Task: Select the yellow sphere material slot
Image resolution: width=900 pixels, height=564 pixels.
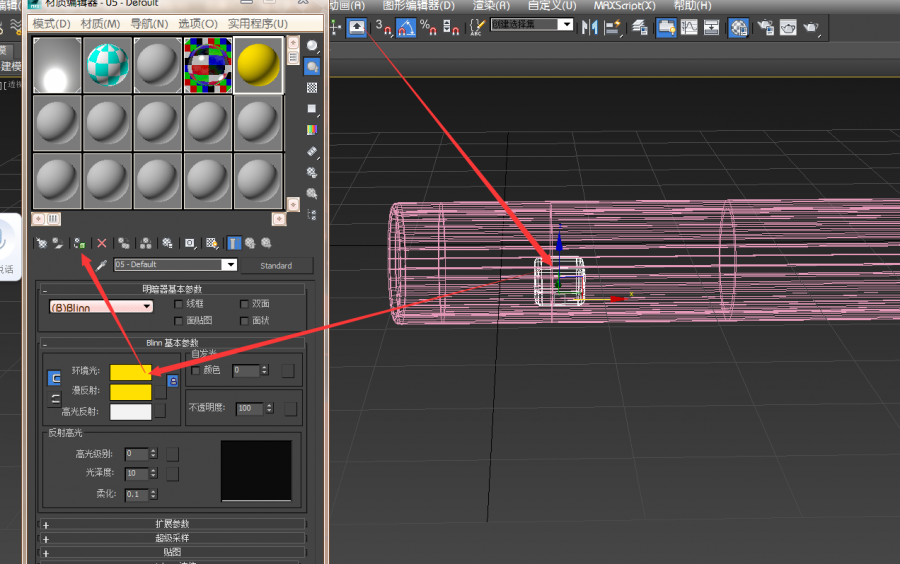Action: tap(259, 65)
